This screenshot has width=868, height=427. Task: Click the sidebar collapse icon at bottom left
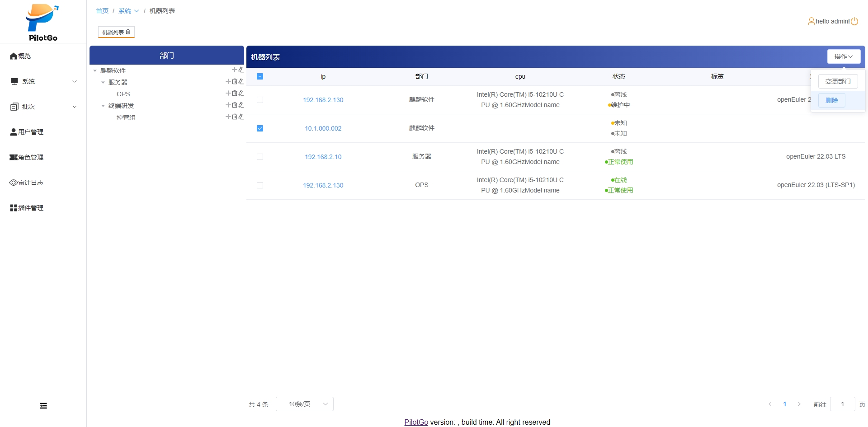tap(43, 406)
